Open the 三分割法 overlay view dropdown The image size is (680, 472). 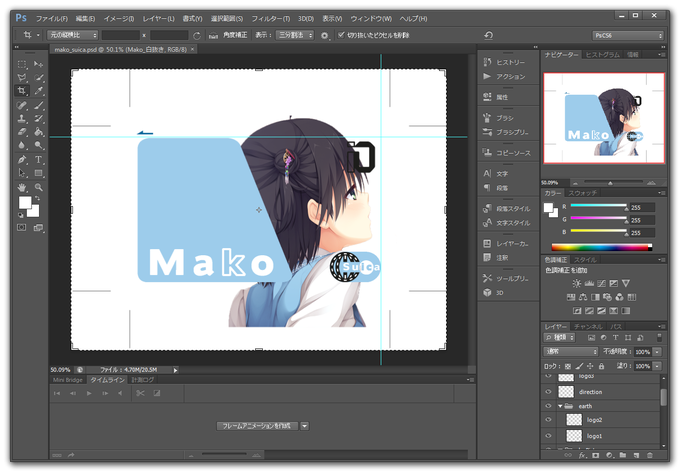pos(294,35)
